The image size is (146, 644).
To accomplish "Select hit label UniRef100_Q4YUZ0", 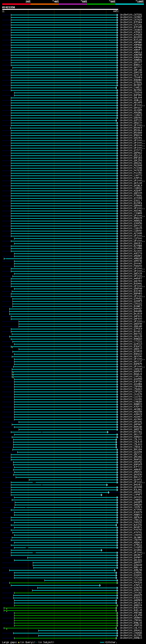I will tap(131, 497).
